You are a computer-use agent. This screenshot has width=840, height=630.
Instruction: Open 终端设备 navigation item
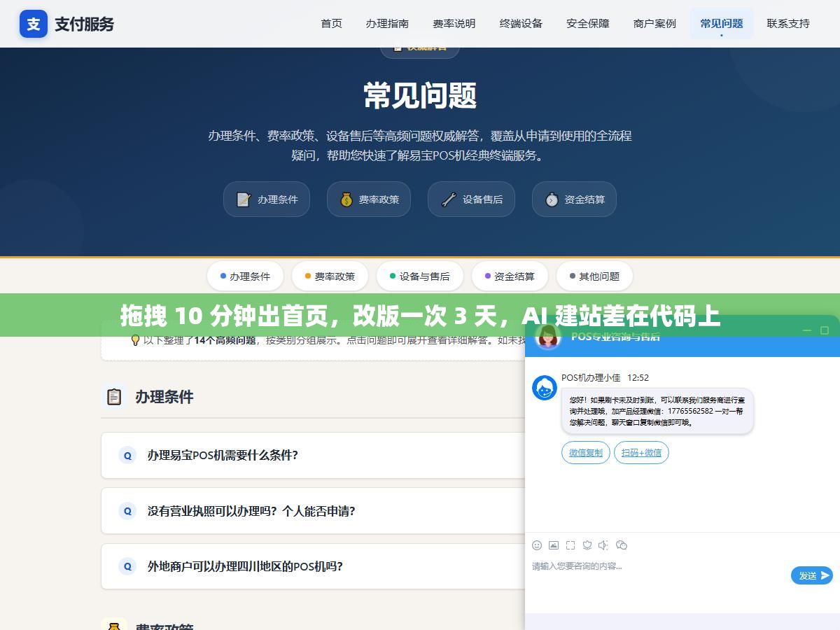(x=521, y=24)
